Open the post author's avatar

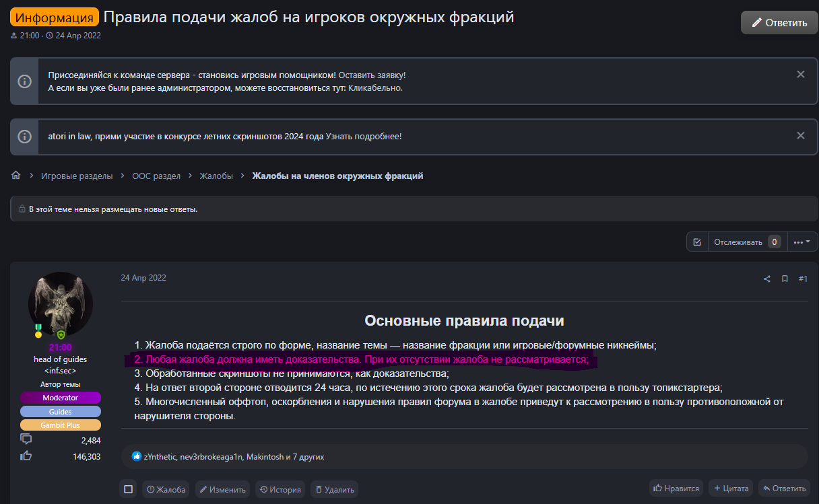61,304
